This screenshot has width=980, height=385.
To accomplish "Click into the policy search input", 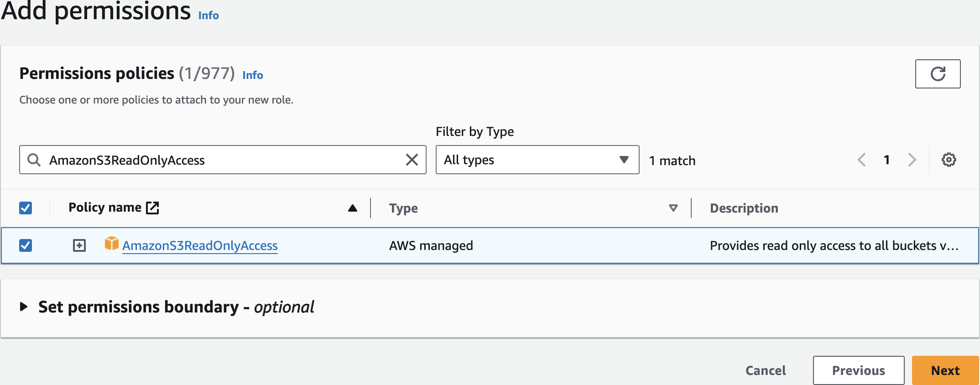I will (219, 160).
